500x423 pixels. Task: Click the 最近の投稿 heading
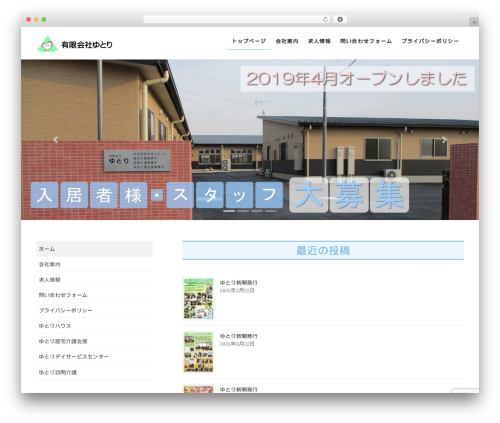[323, 250]
